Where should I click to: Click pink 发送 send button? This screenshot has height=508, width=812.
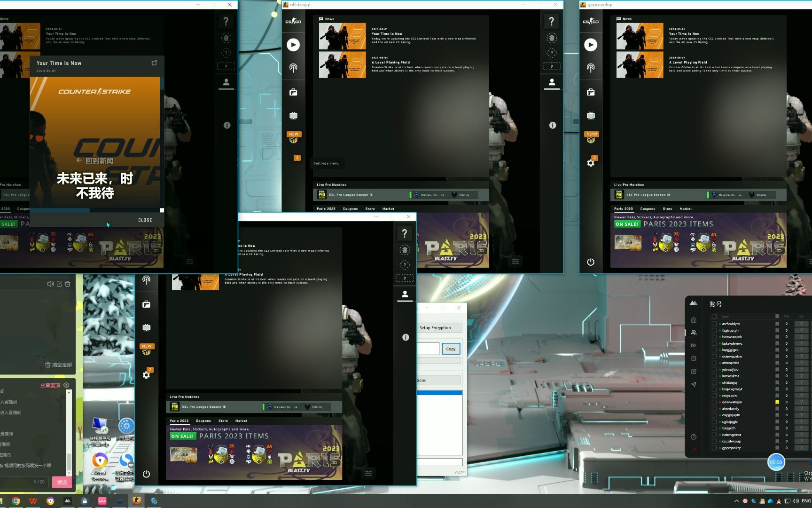(62, 482)
